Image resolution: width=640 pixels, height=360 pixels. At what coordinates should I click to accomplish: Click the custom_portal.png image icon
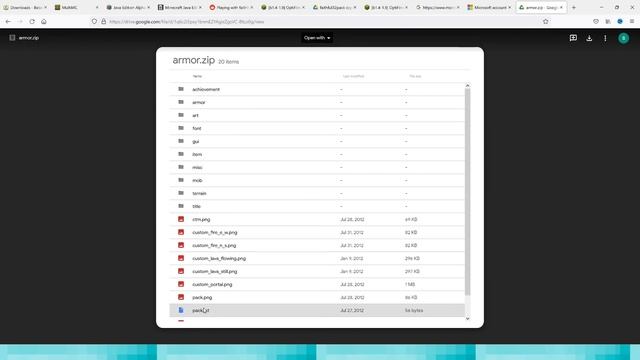click(181, 284)
